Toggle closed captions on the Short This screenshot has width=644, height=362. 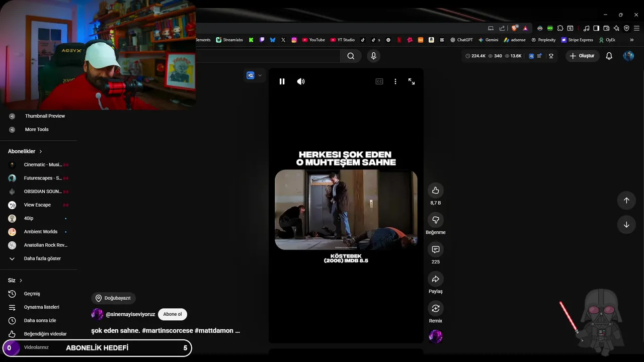click(x=379, y=81)
